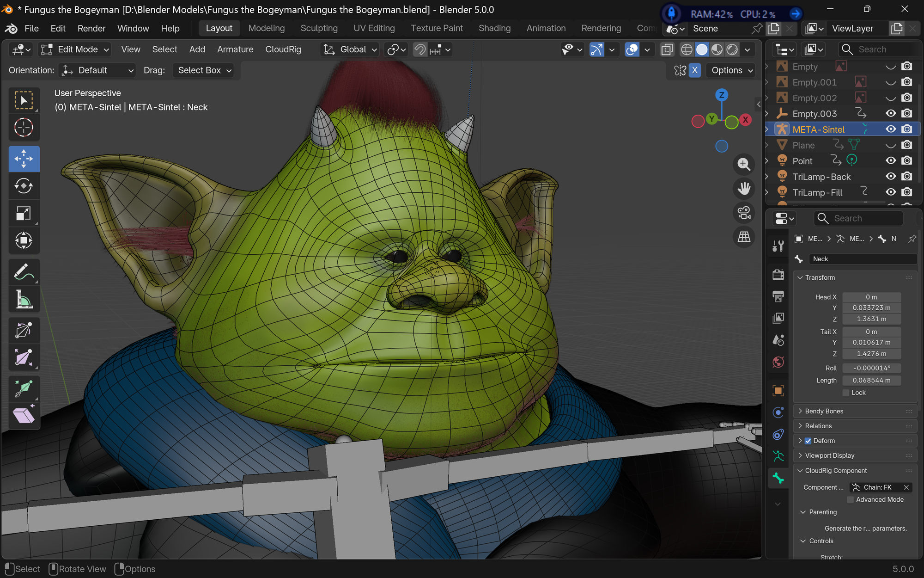Viewport: 924px width, 578px height.
Task: Remove the Chain: FK component type
Action: tap(906, 487)
